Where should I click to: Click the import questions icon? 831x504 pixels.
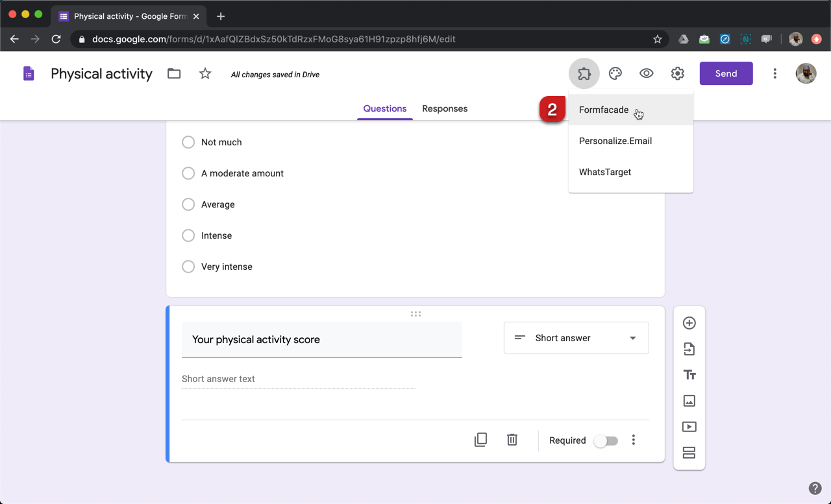pos(689,349)
